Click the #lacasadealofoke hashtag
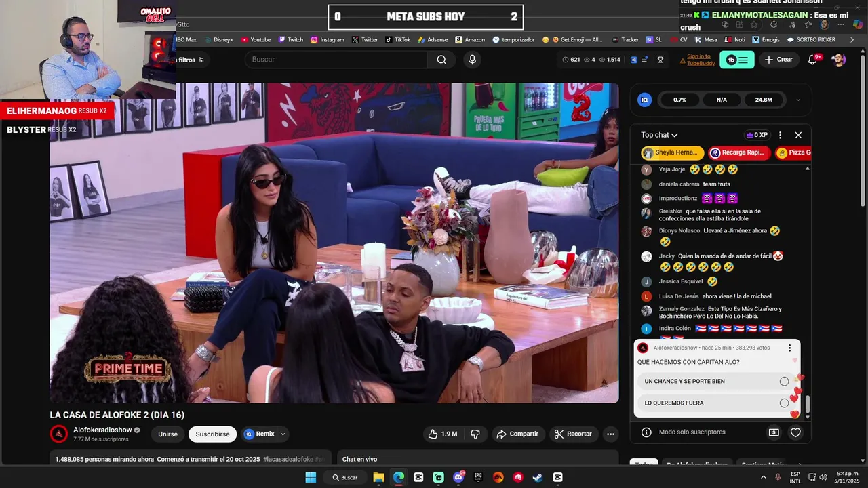Viewport: 868px width, 488px height. (288, 459)
